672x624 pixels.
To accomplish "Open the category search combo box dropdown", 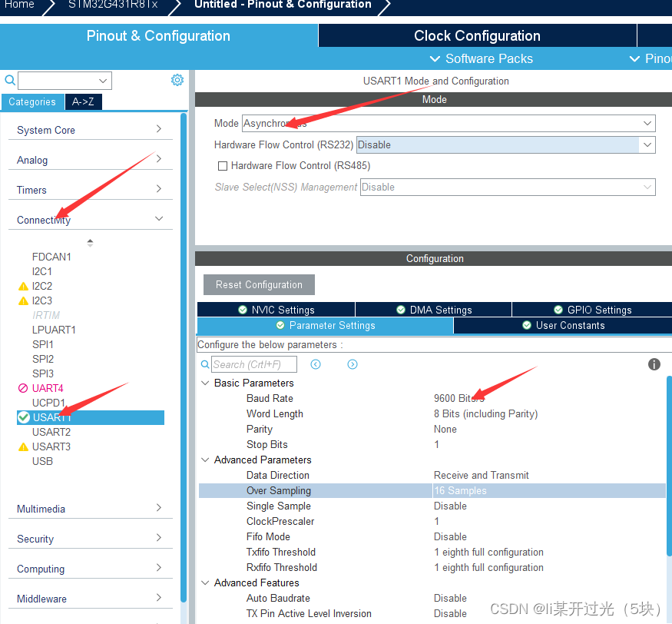I will (x=103, y=81).
